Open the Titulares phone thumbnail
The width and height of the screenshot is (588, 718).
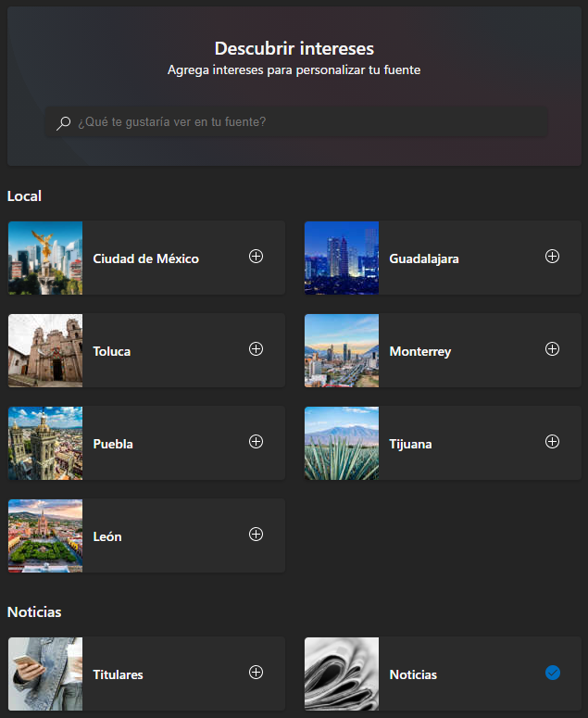tap(45, 674)
